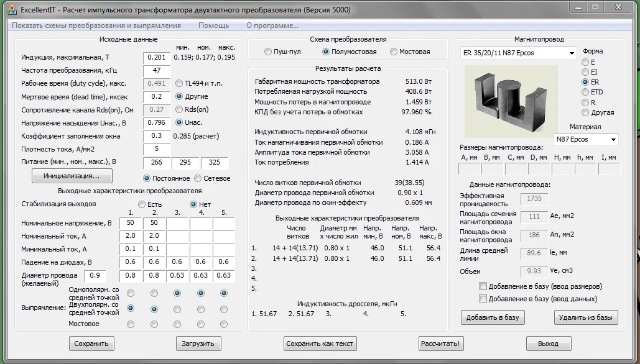
Task: Select the Мостовая converter scheme
Action: 394,52
